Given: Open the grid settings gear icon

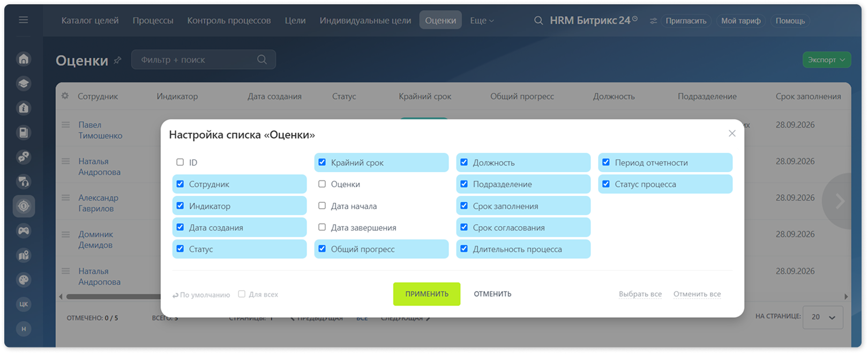Looking at the screenshot, I should (65, 96).
